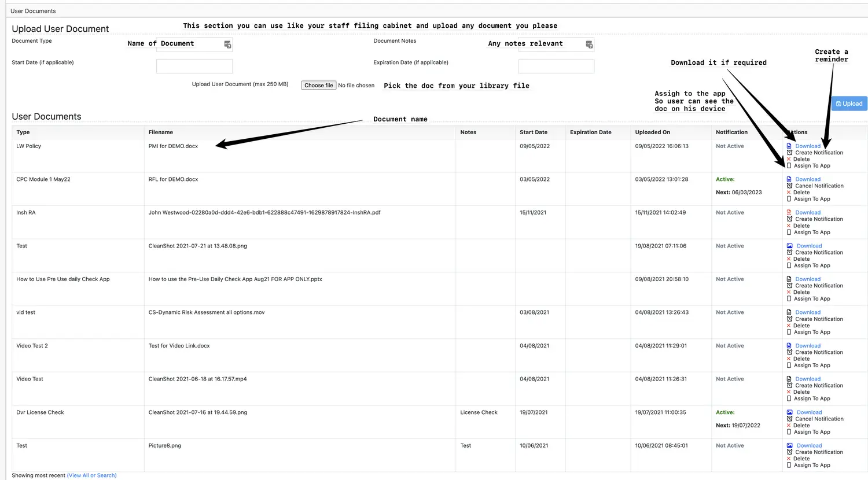Cancel Notification for the CPC Module 1 May22 document
Screen dimensions: 868x480
[819, 186]
